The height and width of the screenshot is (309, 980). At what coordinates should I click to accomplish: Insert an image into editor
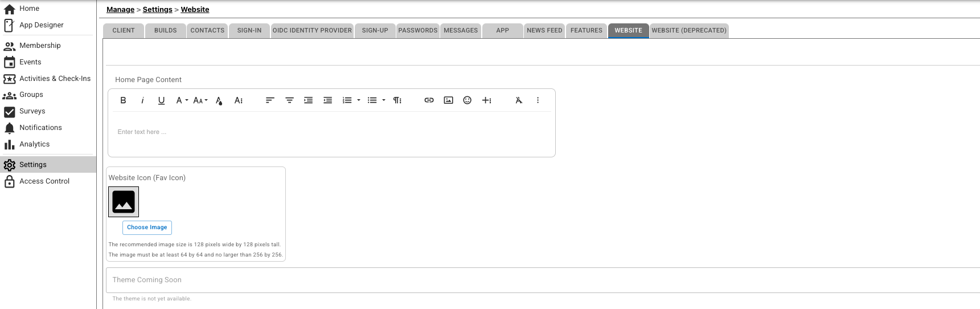[x=449, y=100]
